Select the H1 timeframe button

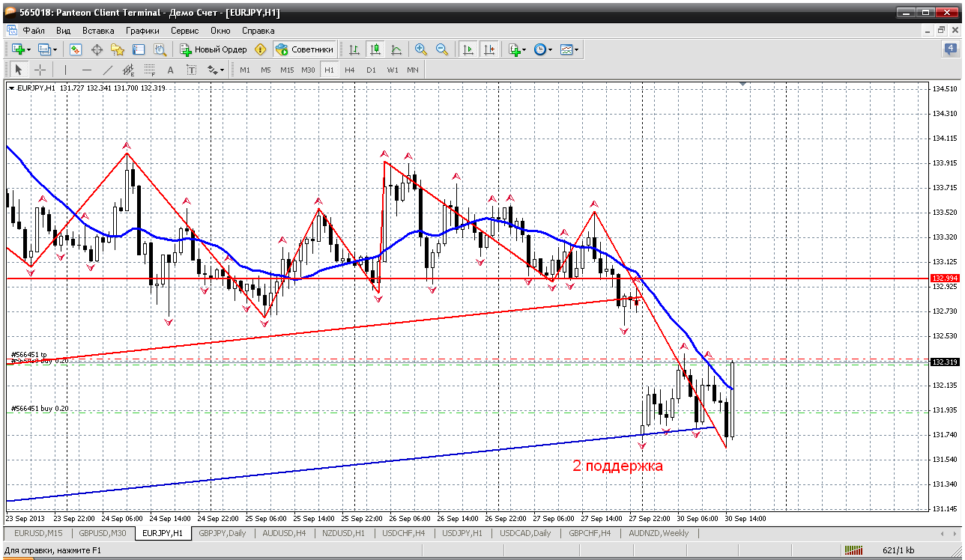(329, 70)
